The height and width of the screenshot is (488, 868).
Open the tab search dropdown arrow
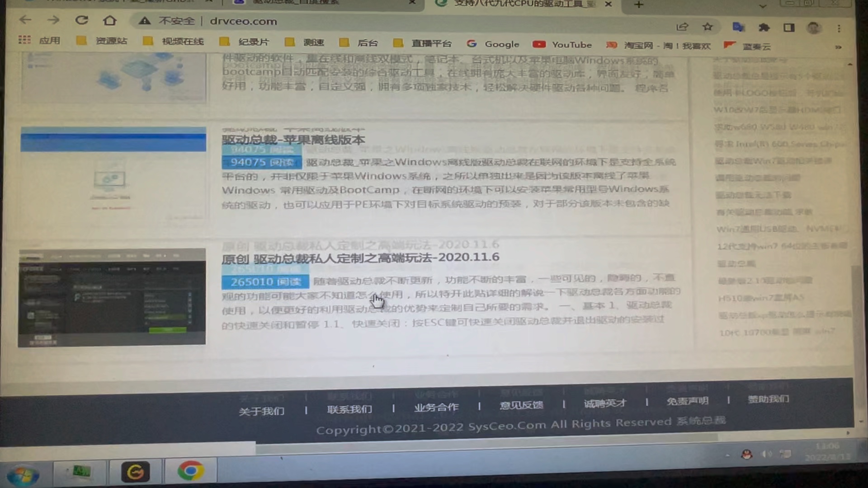(763, 6)
